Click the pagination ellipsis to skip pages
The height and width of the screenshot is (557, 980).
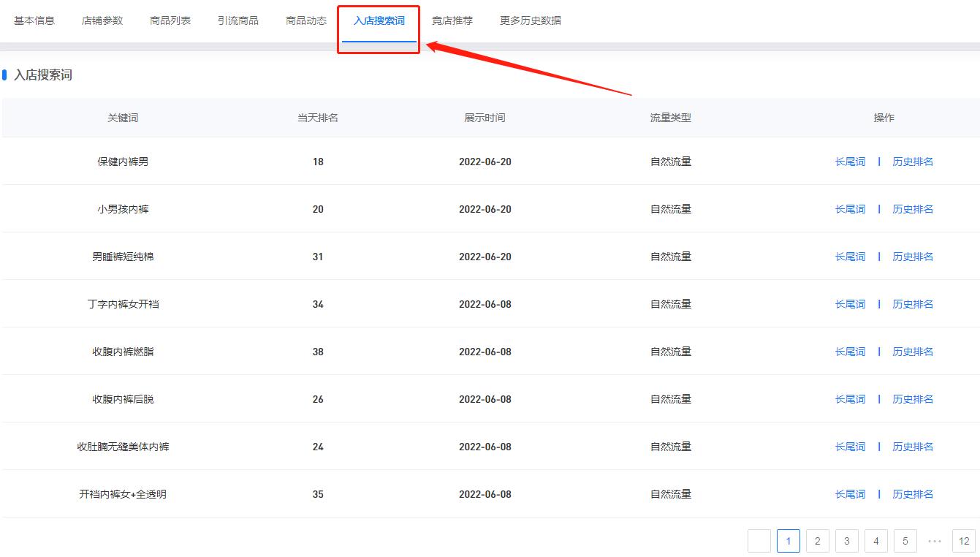click(x=935, y=541)
